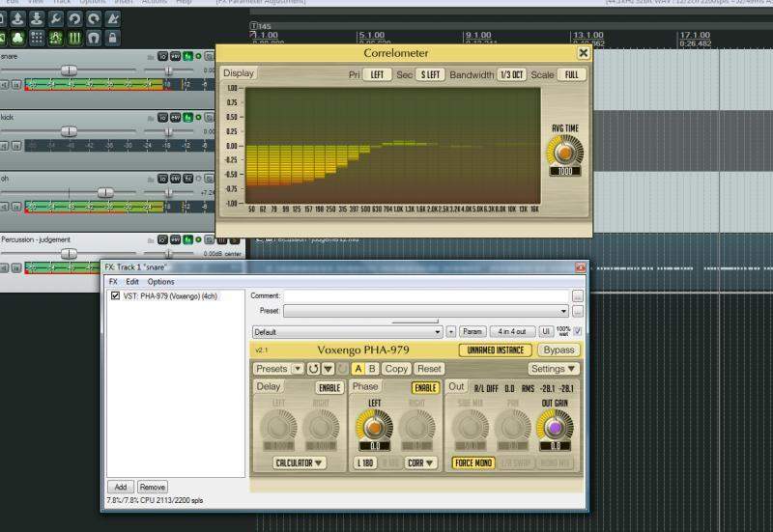Open the CORR dropdown in Phase section
The height and width of the screenshot is (532, 773).
coord(421,462)
